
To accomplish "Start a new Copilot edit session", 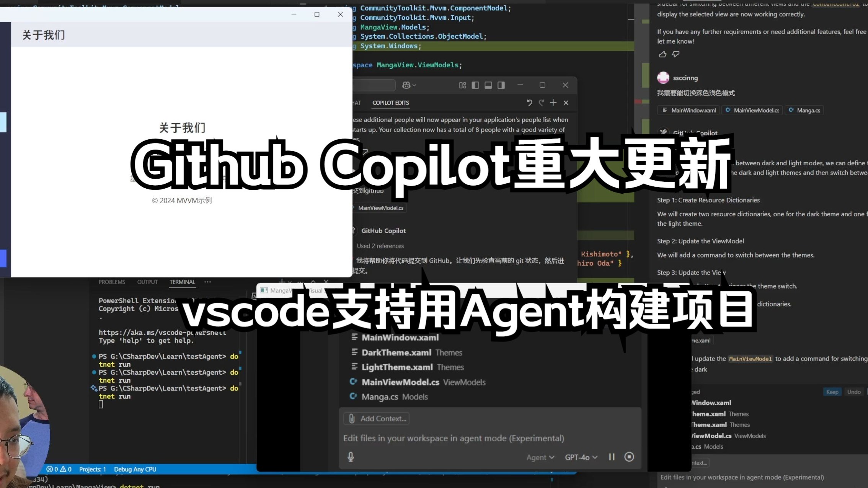I will click(553, 103).
